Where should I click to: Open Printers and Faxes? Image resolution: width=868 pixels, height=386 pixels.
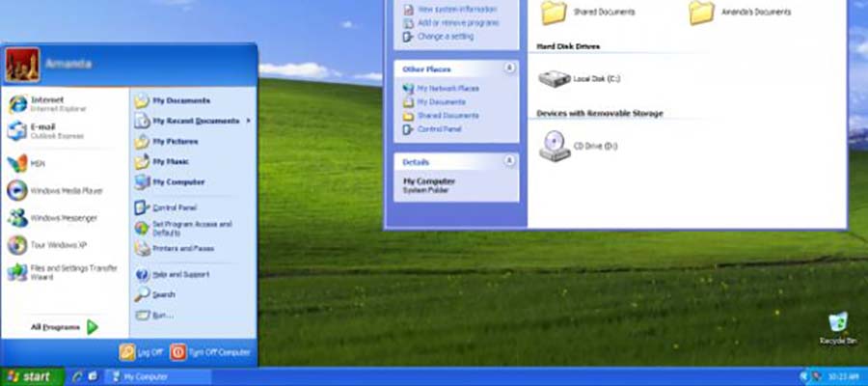(x=193, y=249)
